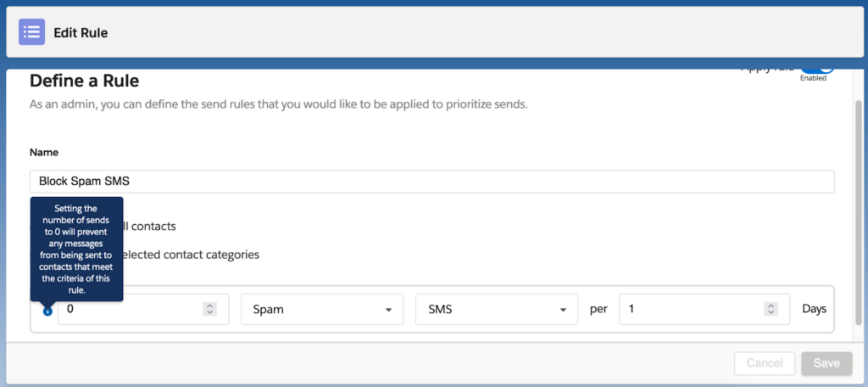Image resolution: width=868 pixels, height=387 pixels.
Task: Click the stepper arrows on the sends count field
Action: point(209,310)
